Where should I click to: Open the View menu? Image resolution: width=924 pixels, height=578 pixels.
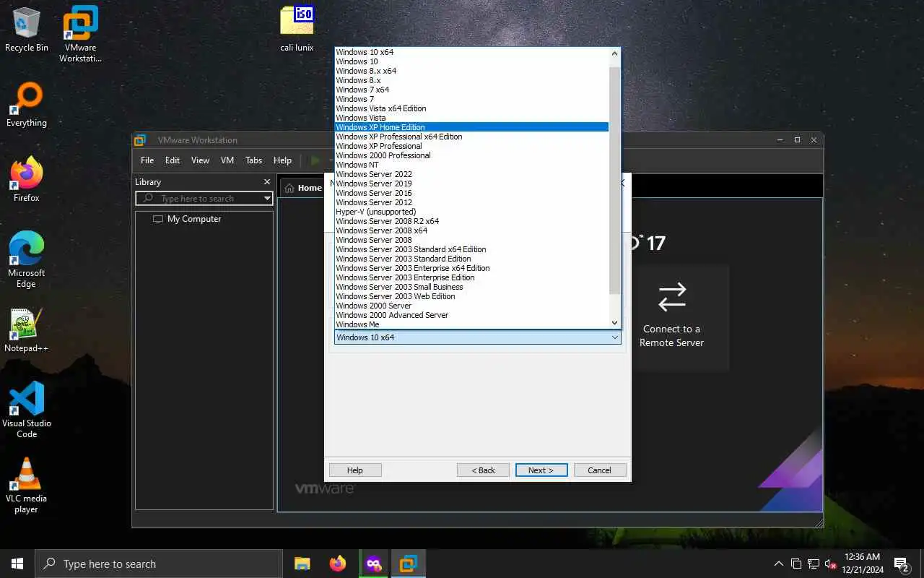click(x=200, y=160)
